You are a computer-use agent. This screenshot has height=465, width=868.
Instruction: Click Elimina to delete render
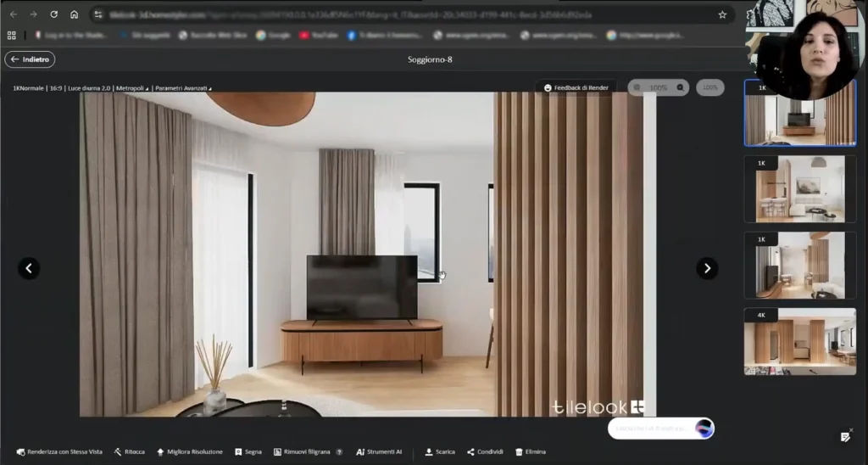531,452
